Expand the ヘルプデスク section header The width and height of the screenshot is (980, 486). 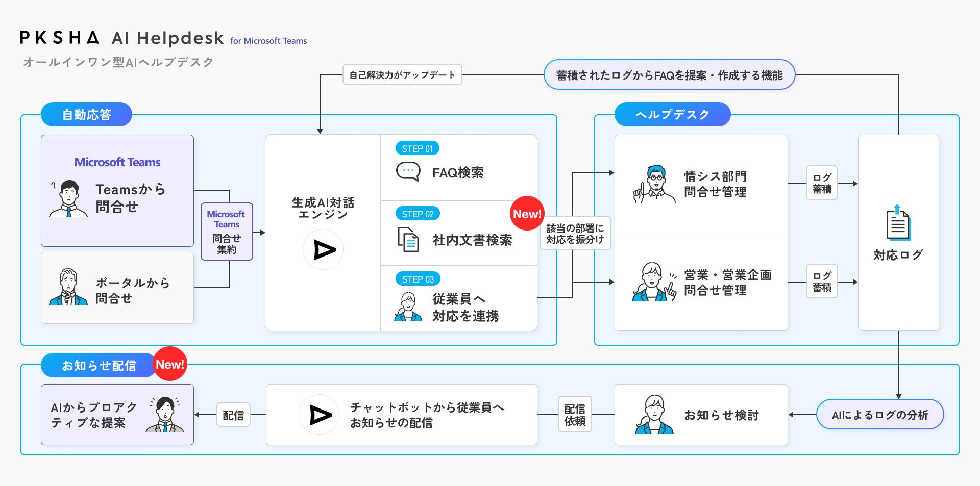point(671,114)
